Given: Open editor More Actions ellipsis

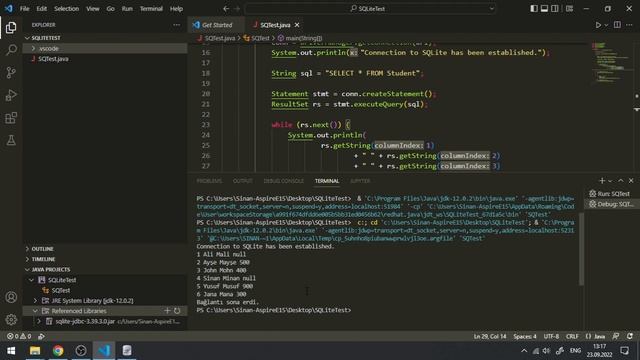Looking at the screenshot, I should click(629, 25).
